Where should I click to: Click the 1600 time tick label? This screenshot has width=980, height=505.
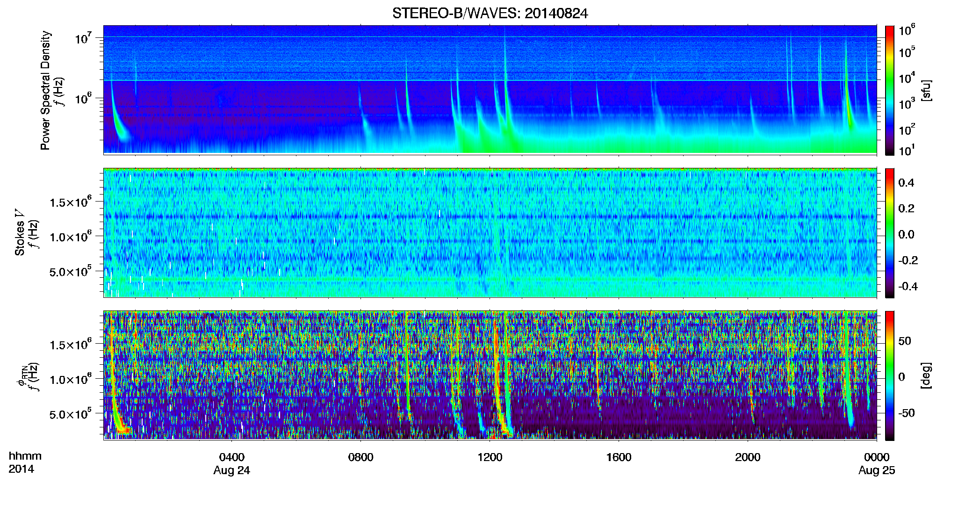tap(619, 457)
